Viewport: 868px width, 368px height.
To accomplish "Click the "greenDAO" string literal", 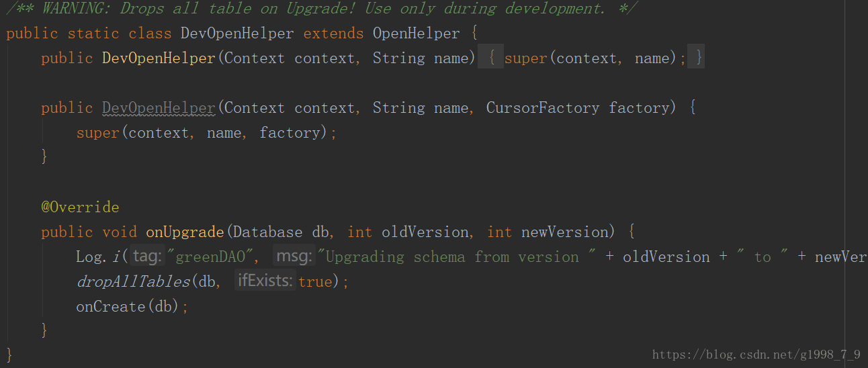I will [208, 257].
